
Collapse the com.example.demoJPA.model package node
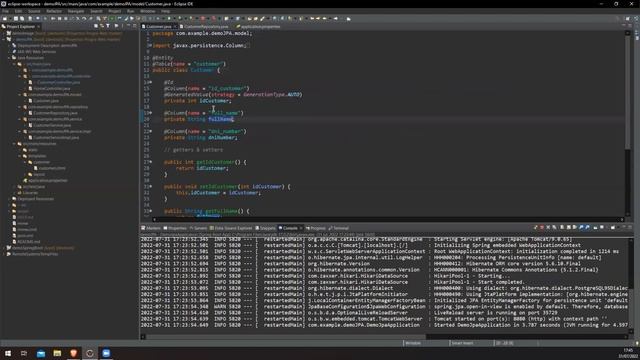[x=20, y=95]
